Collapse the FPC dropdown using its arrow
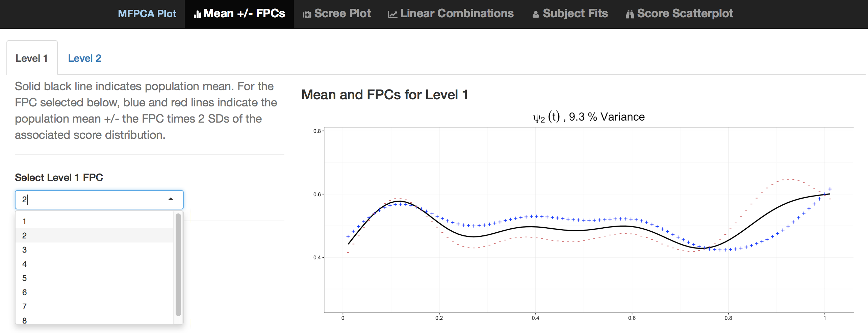The height and width of the screenshot is (333, 868). pos(171,199)
